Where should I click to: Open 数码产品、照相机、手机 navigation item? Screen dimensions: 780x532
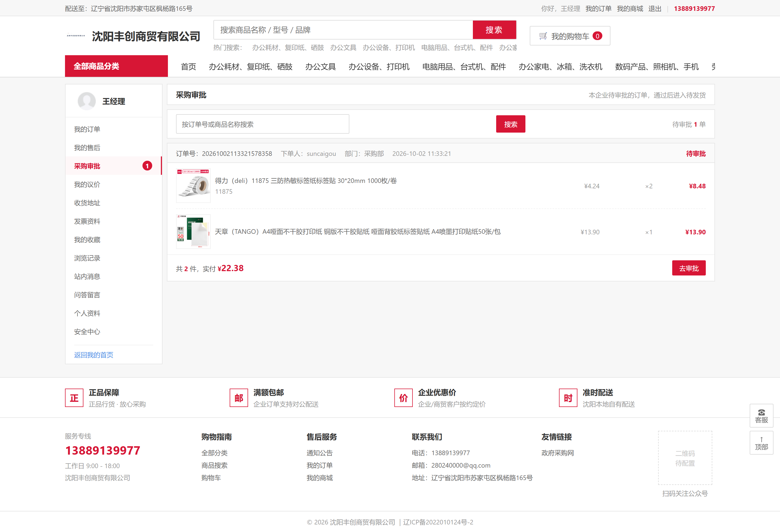(657, 67)
